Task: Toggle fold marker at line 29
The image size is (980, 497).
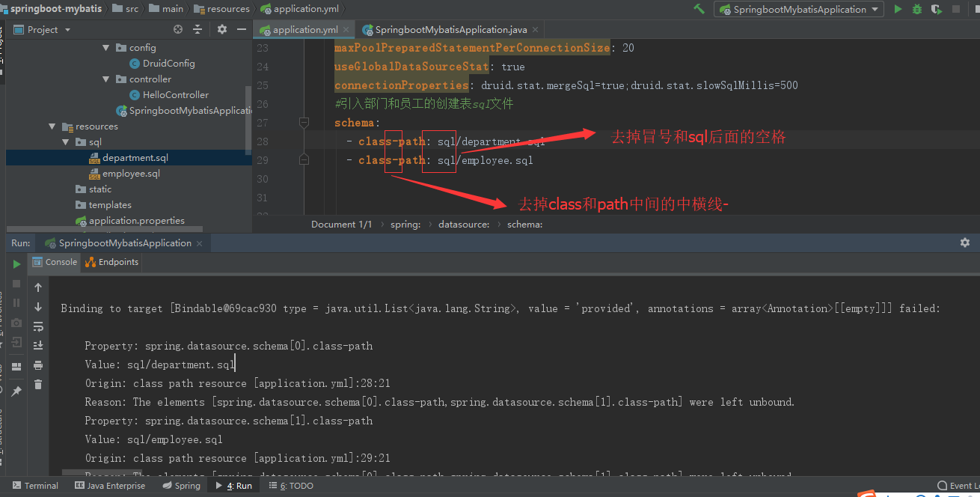Action: pos(304,159)
